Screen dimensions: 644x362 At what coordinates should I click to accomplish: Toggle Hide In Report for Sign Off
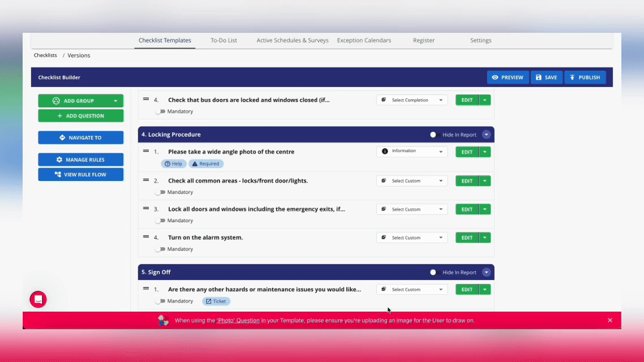(x=433, y=272)
